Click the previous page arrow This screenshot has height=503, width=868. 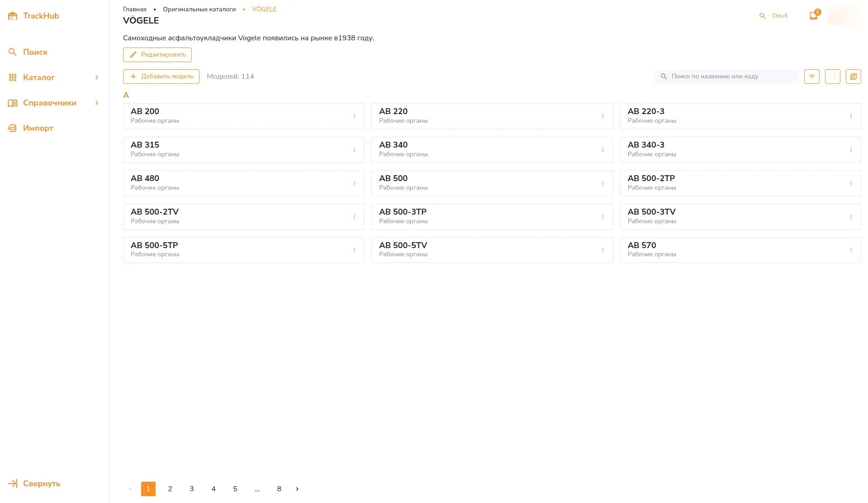(130, 489)
